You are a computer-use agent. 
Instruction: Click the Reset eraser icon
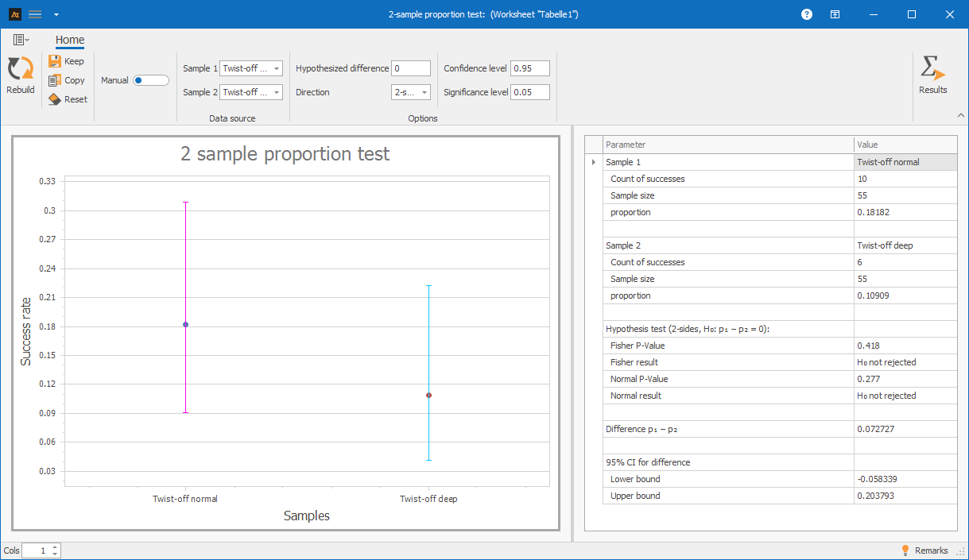click(x=55, y=99)
